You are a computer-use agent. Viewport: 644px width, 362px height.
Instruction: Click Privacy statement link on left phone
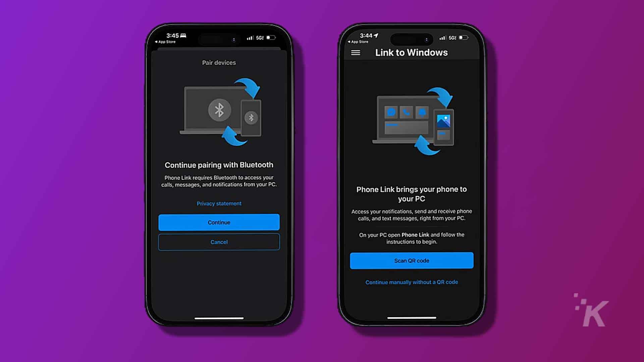[218, 203]
